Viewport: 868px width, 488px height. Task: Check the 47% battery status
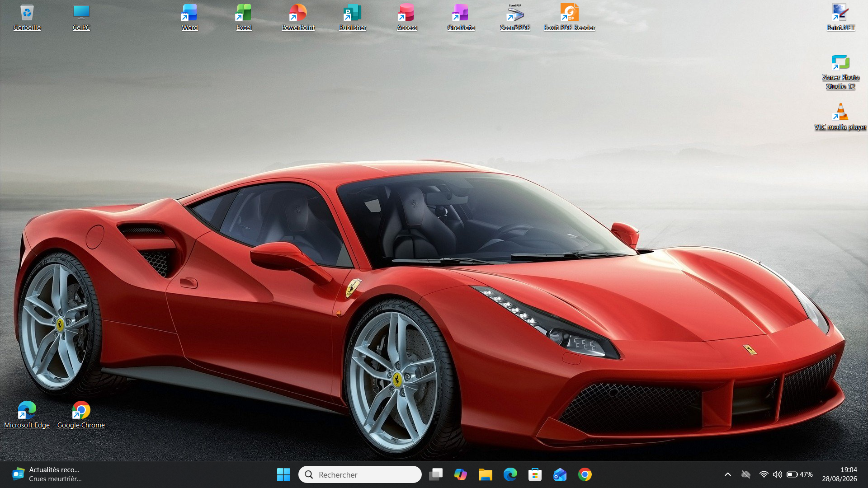pyautogui.click(x=799, y=474)
